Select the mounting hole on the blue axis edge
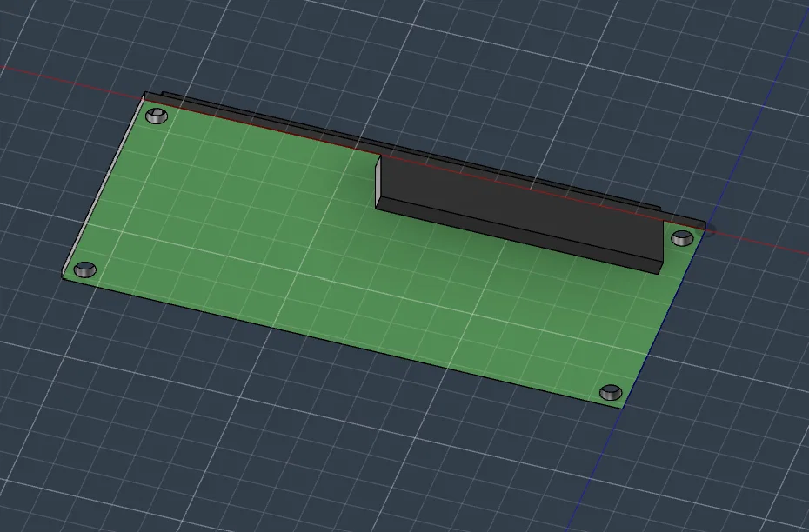 [611, 392]
